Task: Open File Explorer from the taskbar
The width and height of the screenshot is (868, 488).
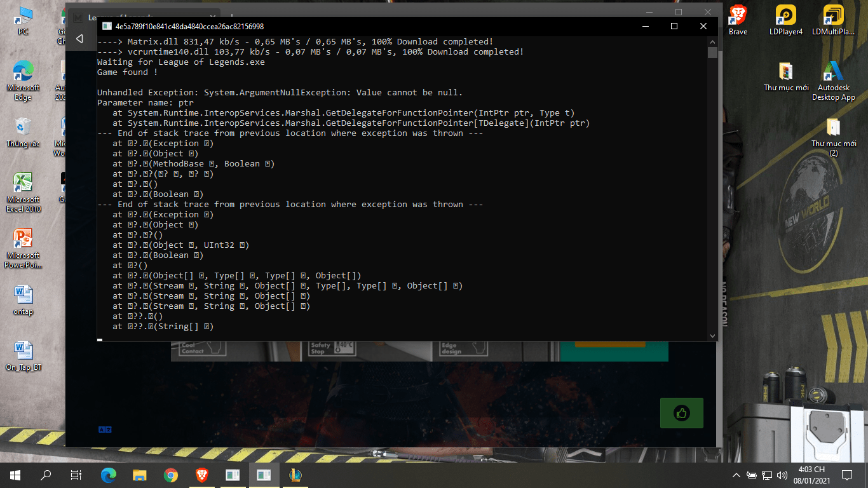Action: coord(139,475)
